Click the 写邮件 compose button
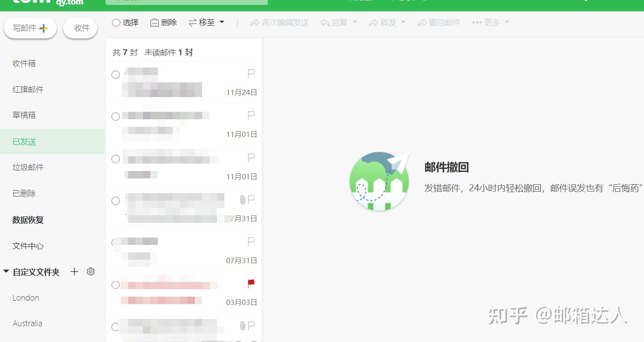 click(x=30, y=28)
